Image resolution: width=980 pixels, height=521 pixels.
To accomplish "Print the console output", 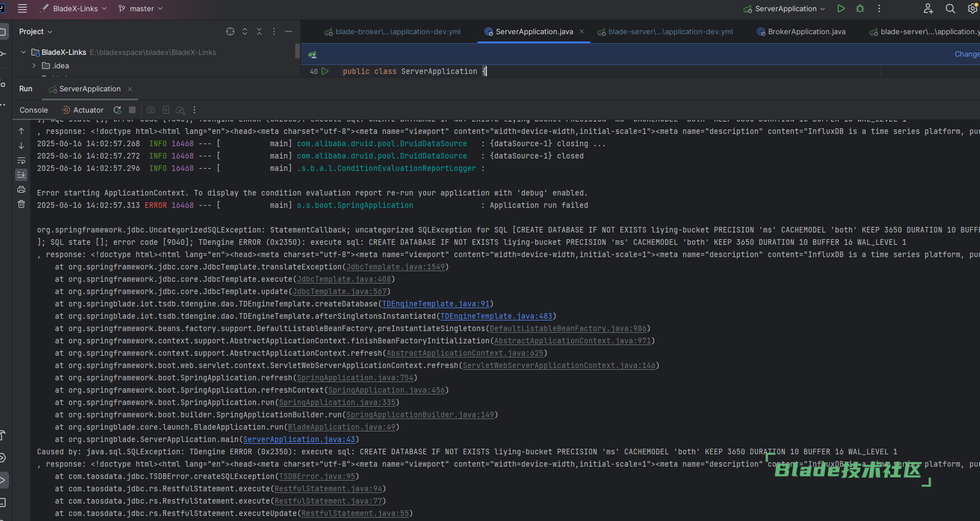I will [21, 189].
